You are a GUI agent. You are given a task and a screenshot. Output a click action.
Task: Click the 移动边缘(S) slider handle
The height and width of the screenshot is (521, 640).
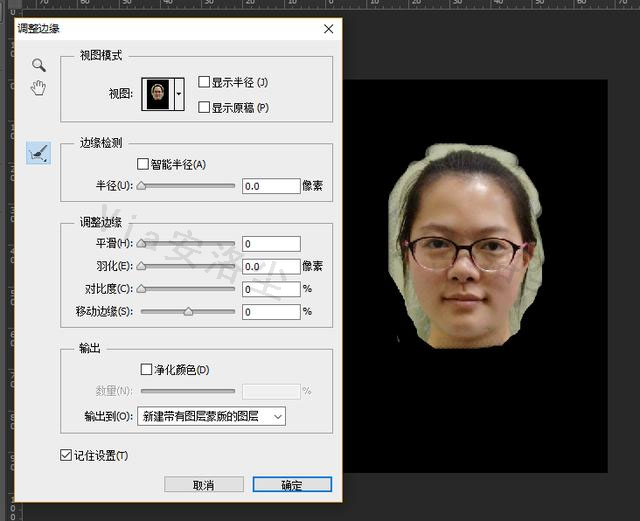tap(188, 312)
